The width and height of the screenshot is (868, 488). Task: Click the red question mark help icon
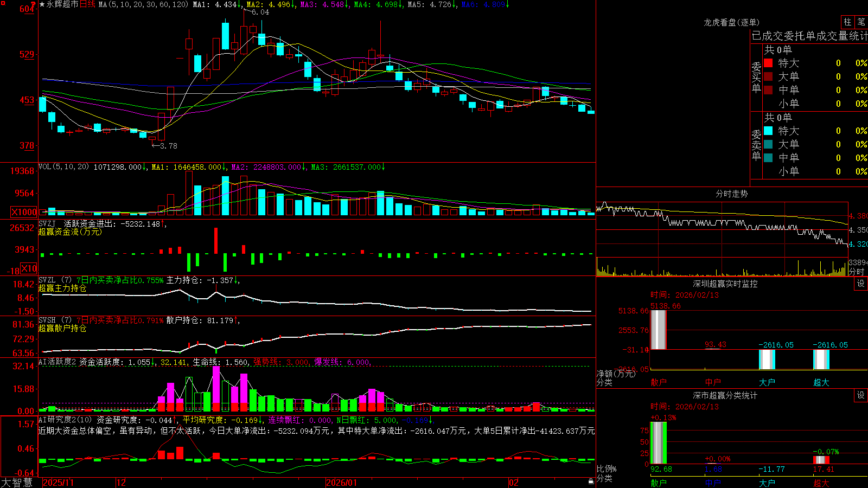[x=34, y=4]
